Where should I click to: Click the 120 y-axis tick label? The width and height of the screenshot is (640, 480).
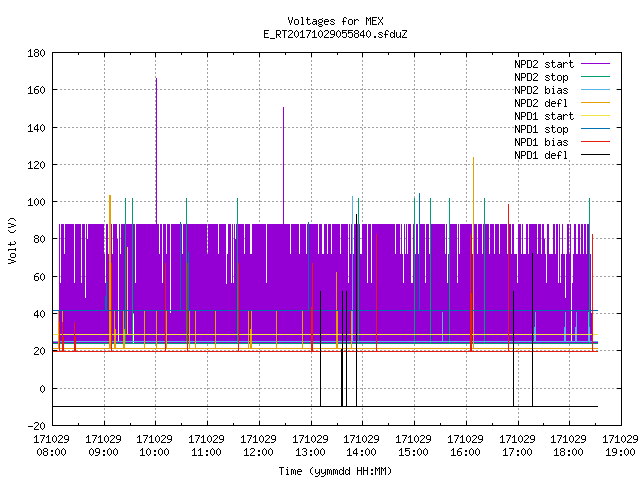(x=36, y=165)
